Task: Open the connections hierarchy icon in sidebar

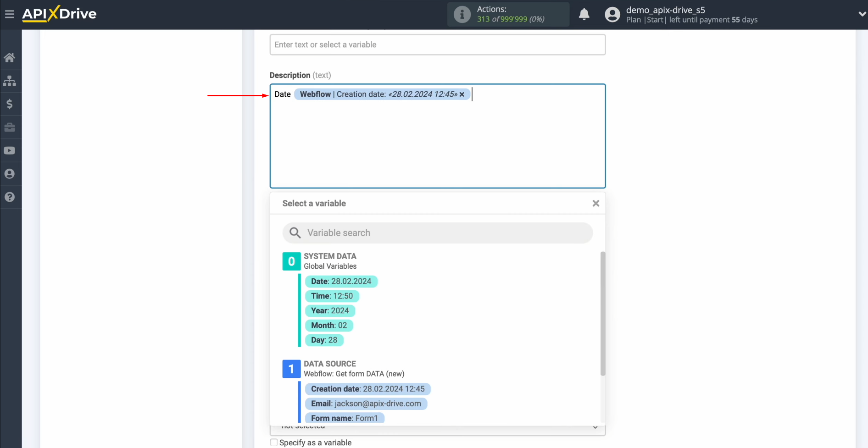Action: coord(10,81)
